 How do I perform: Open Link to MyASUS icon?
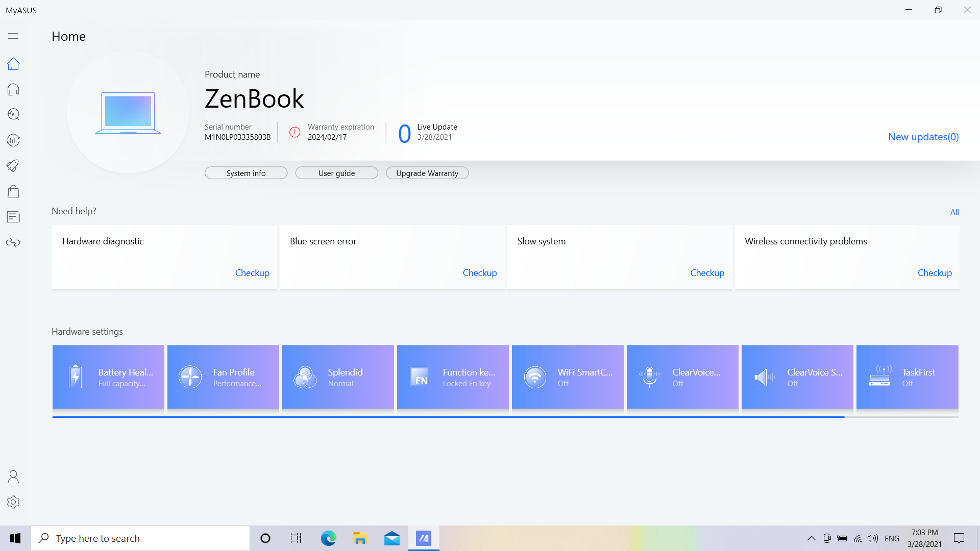13,242
